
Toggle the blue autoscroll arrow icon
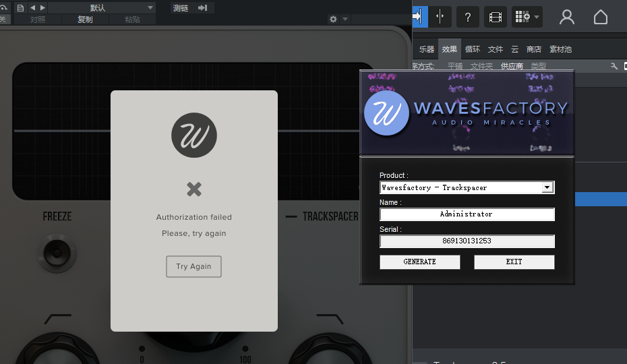tap(419, 17)
